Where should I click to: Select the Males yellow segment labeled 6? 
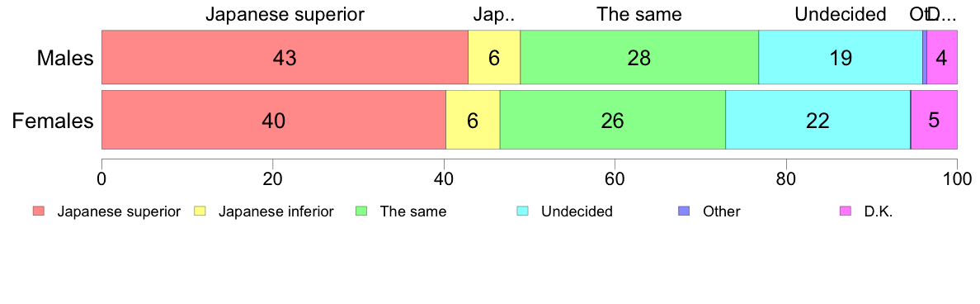point(494,57)
